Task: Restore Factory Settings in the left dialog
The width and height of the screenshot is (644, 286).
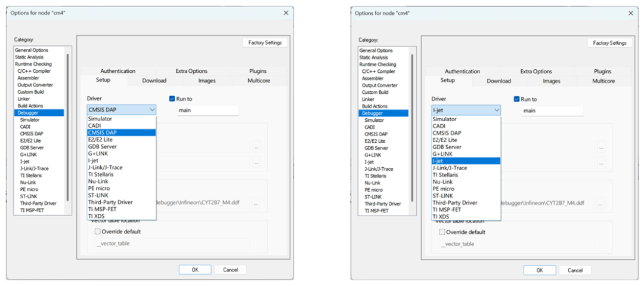Action: click(x=265, y=42)
